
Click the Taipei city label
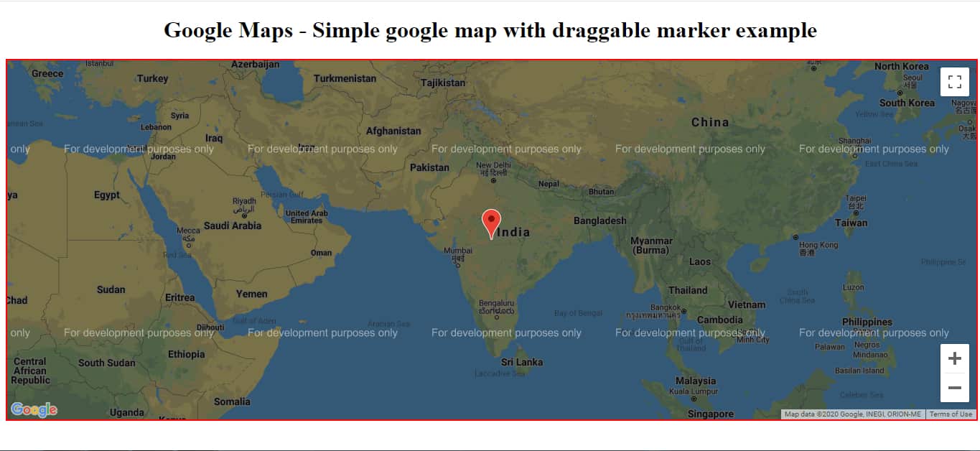point(856,201)
